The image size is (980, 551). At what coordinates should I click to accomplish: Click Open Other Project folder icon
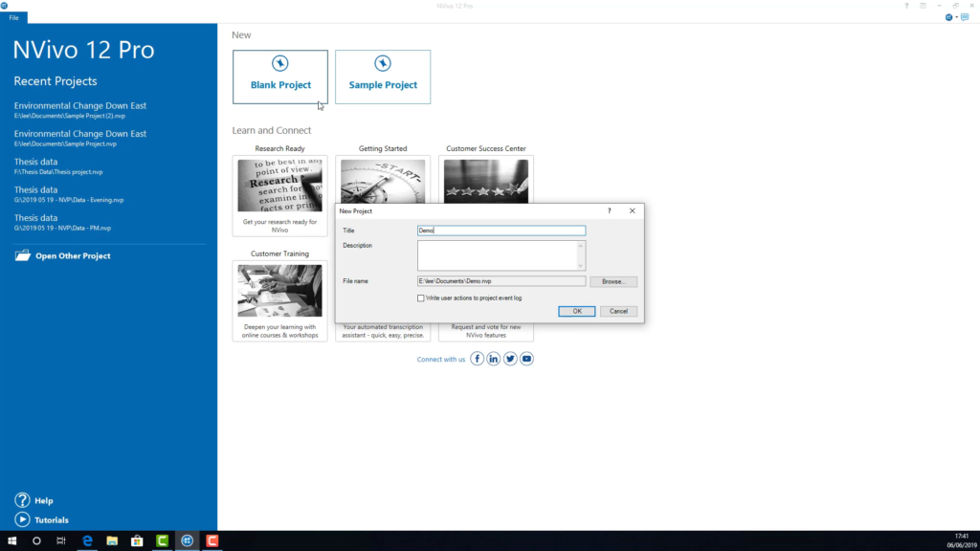click(x=23, y=255)
